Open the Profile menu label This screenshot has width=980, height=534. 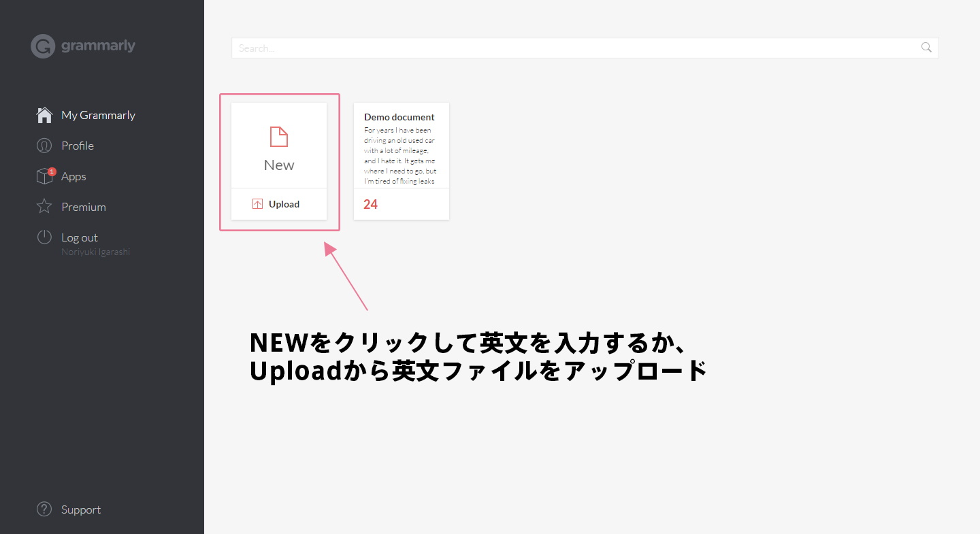[x=78, y=146]
